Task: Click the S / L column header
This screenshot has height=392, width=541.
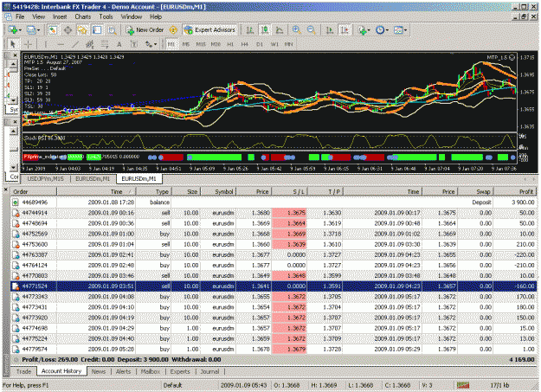Action: 289,191
